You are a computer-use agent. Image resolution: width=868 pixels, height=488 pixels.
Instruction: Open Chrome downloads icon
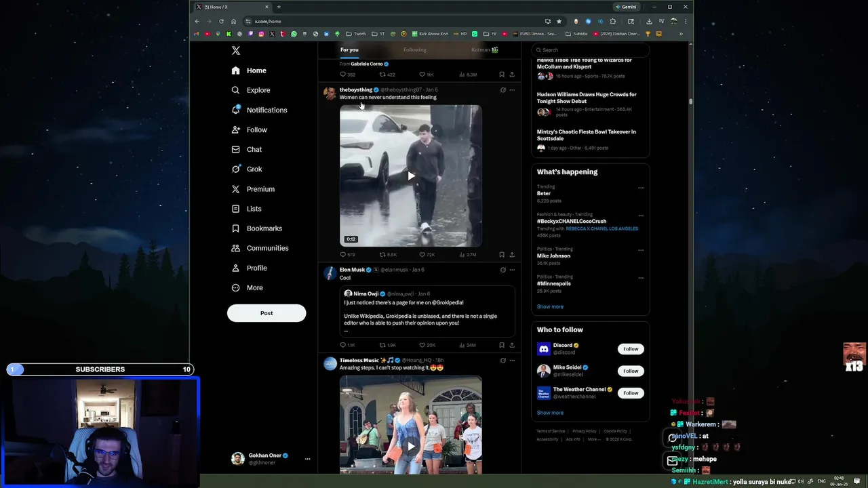pos(649,21)
